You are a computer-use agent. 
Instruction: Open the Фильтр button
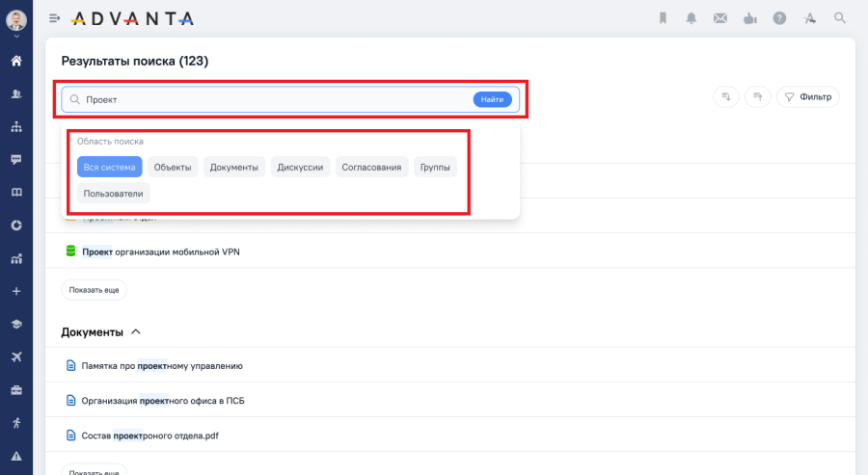coord(808,96)
